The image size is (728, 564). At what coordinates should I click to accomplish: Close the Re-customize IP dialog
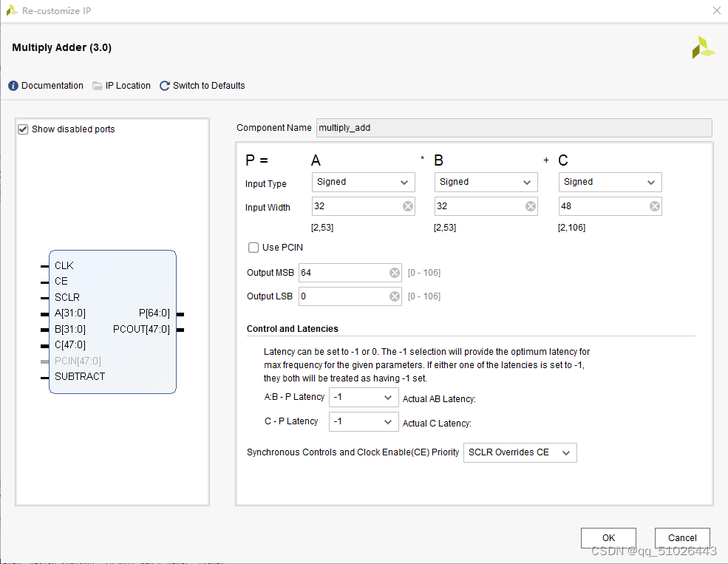click(716, 10)
